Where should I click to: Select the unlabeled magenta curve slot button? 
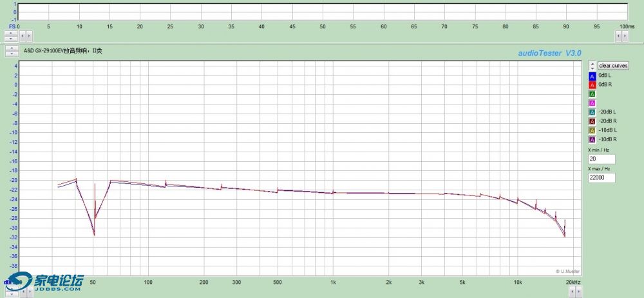(x=592, y=103)
